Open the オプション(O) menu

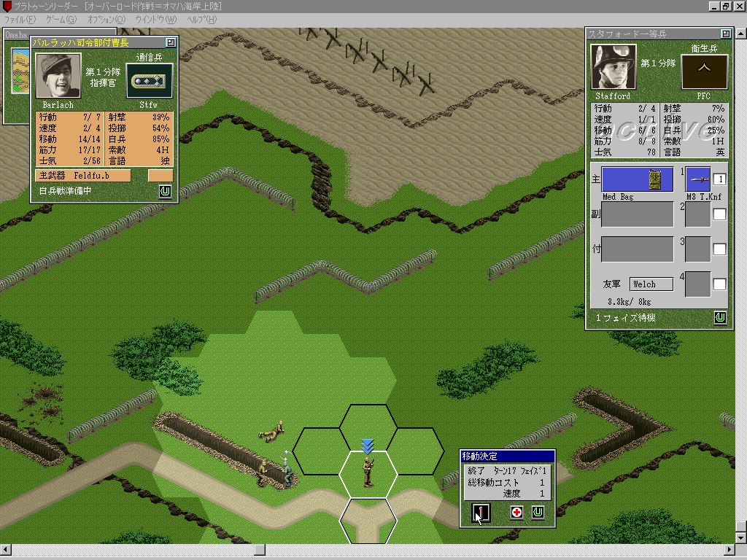click(107, 20)
